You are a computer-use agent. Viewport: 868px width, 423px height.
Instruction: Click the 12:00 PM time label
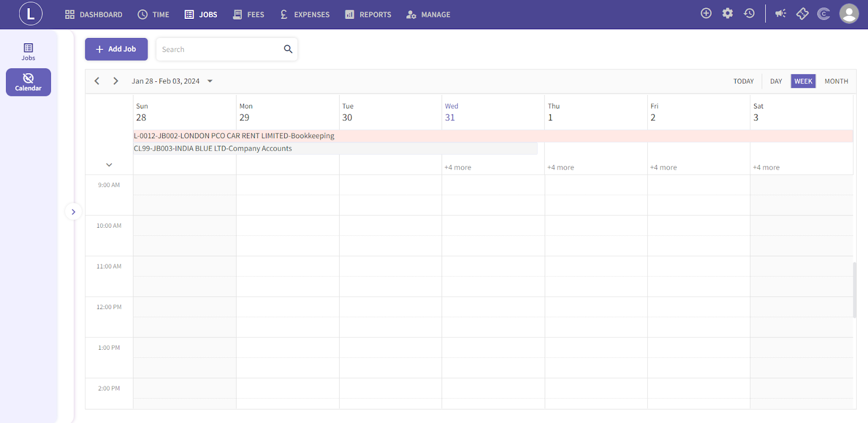coord(109,307)
